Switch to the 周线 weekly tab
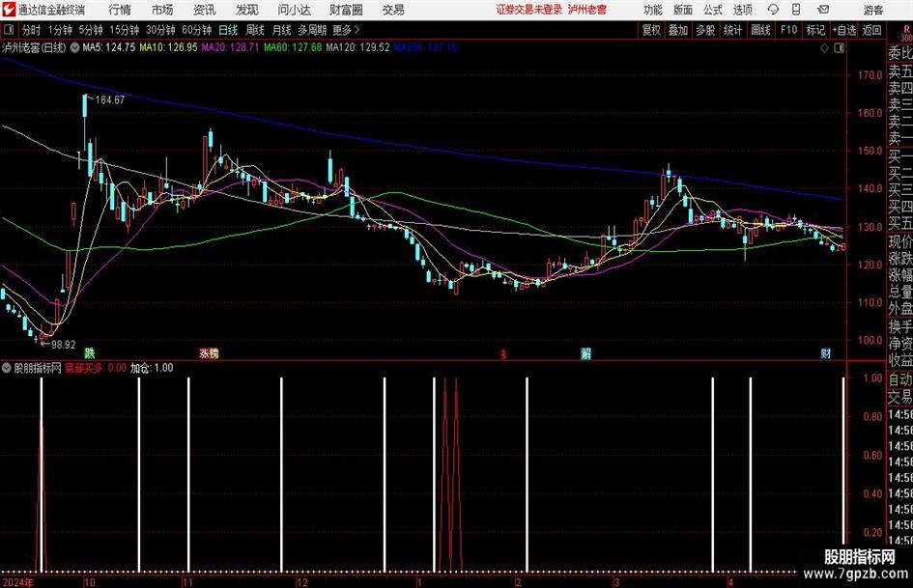Screen dimensions: 913x588 click(x=255, y=30)
